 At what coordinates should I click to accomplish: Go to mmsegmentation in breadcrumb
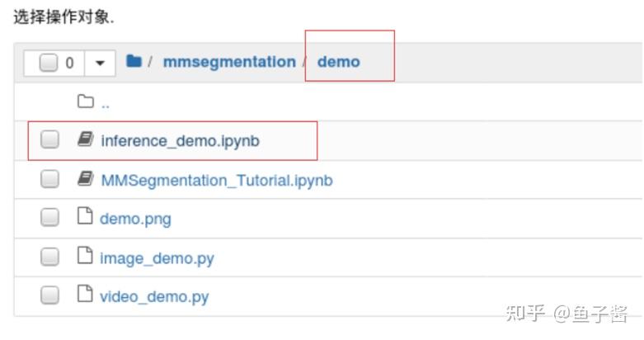(x=228, y=62)
